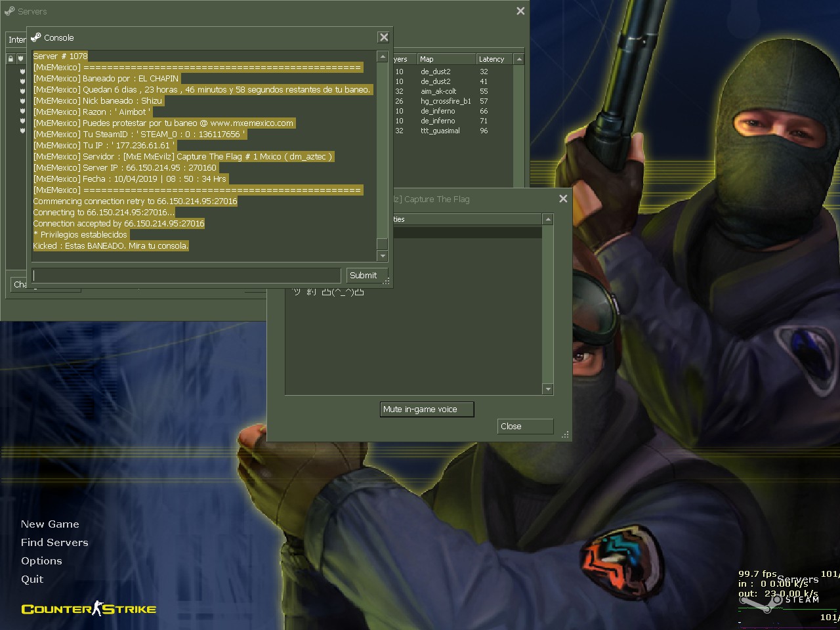Click '* Privilegios establecidos' console line

pyautogui.click(x=80, y=235)
